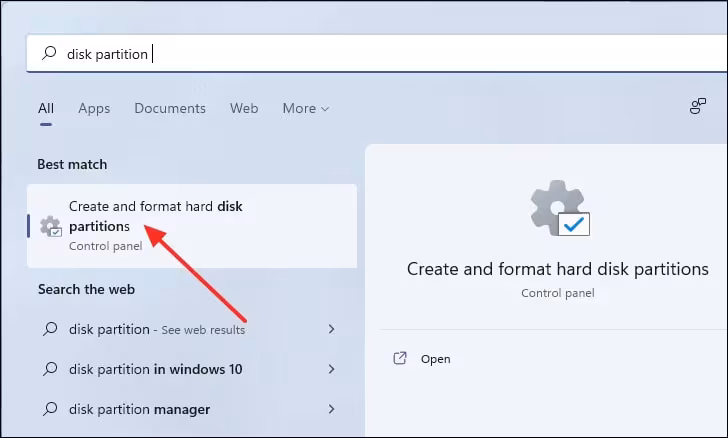
Task: Click the search magnifier icon in search box
Action: (x=49, y=54)
